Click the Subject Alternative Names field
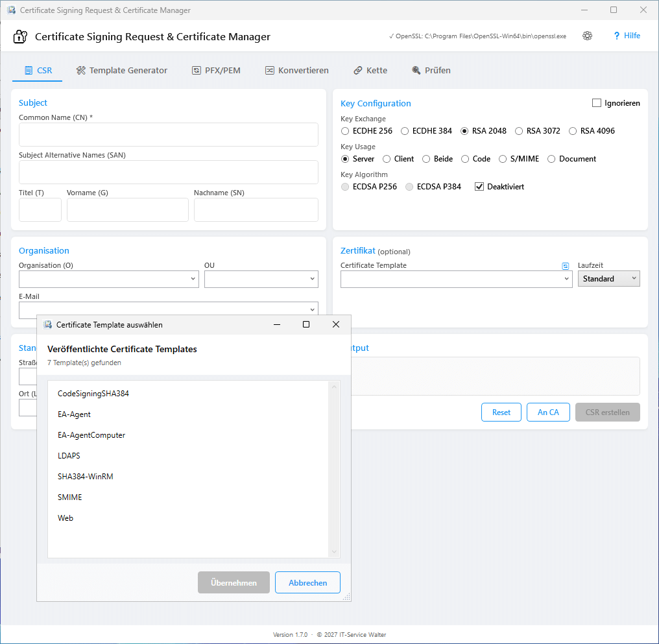 click(168, 173)
